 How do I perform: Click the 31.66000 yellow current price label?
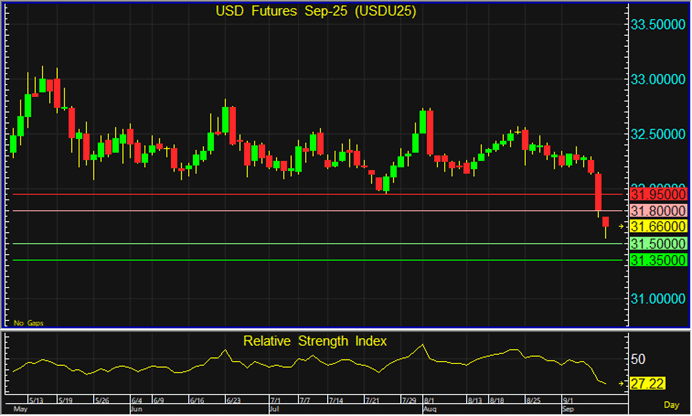[x=657, y=227]
